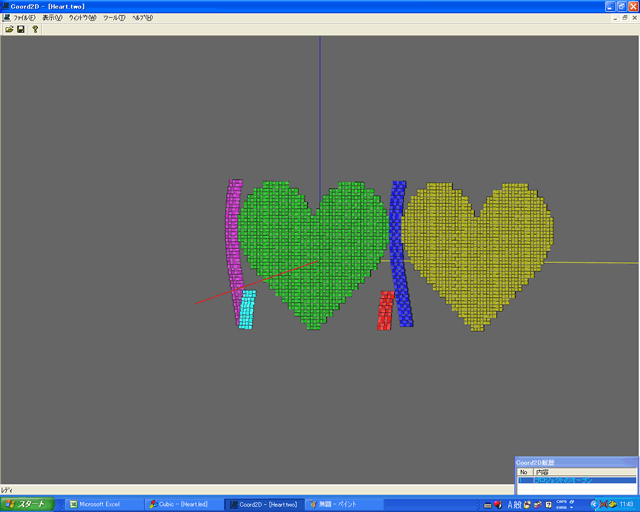Open the ウィンドウ (Window) menu
This screenshot has height=512, width=640.
[82, 17]
